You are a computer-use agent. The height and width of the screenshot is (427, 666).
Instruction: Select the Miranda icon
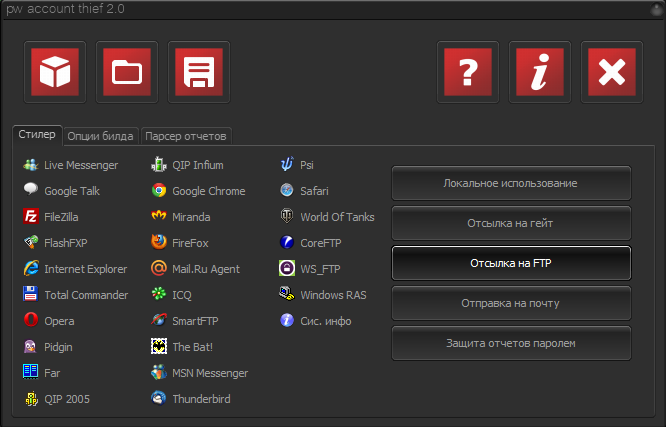[x=159, y=216]
